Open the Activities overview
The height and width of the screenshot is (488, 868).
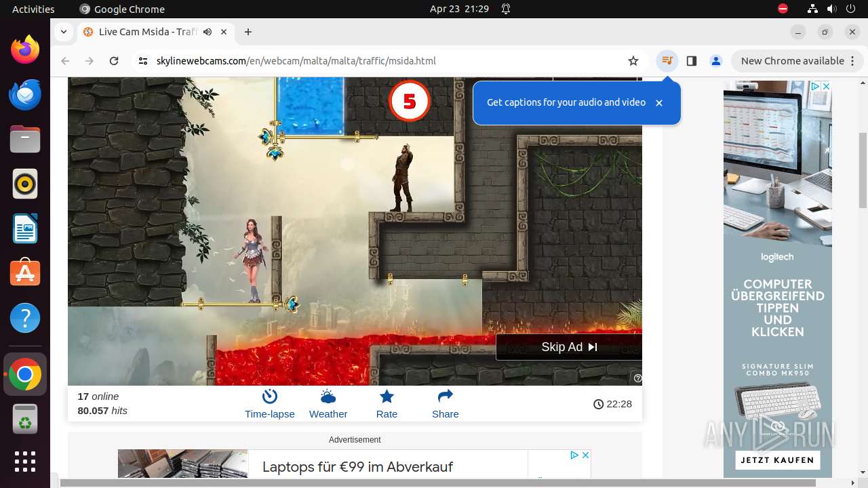coord(33,9)
